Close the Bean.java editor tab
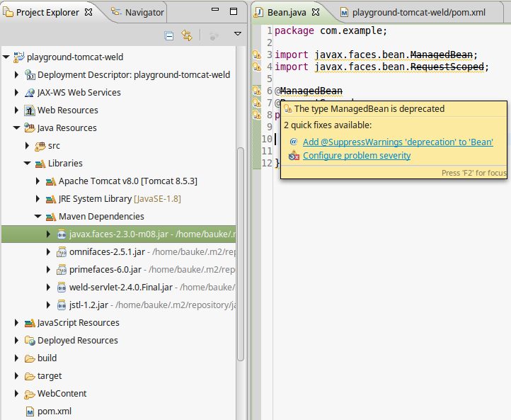 (316, 12)
